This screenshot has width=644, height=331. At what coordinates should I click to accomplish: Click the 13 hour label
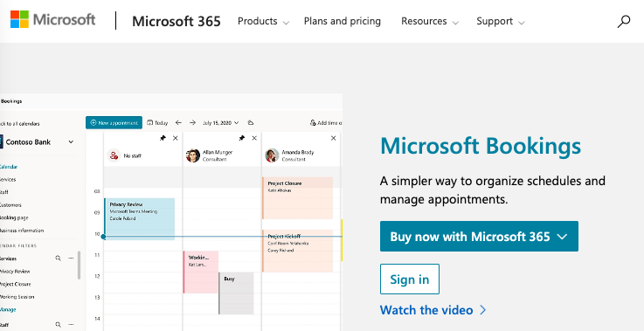(x=97, y=297)
